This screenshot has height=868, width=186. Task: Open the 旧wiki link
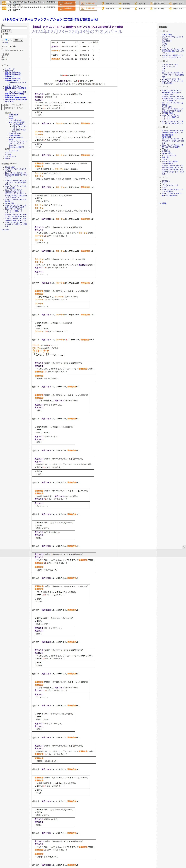(x=7, y=158)
